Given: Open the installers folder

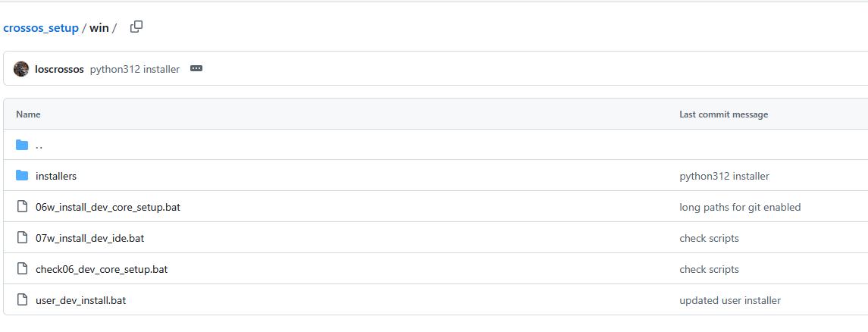Looking at the screenshot, I should click(x=56, y=176).
